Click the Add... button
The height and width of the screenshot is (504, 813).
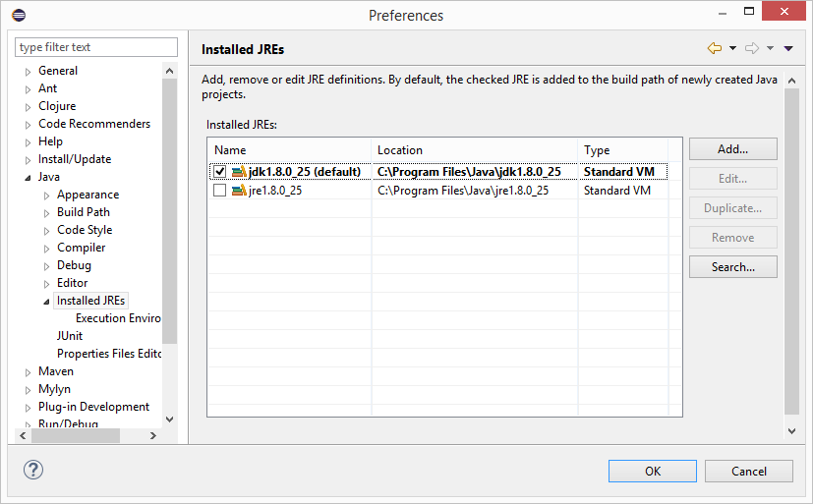732,149
